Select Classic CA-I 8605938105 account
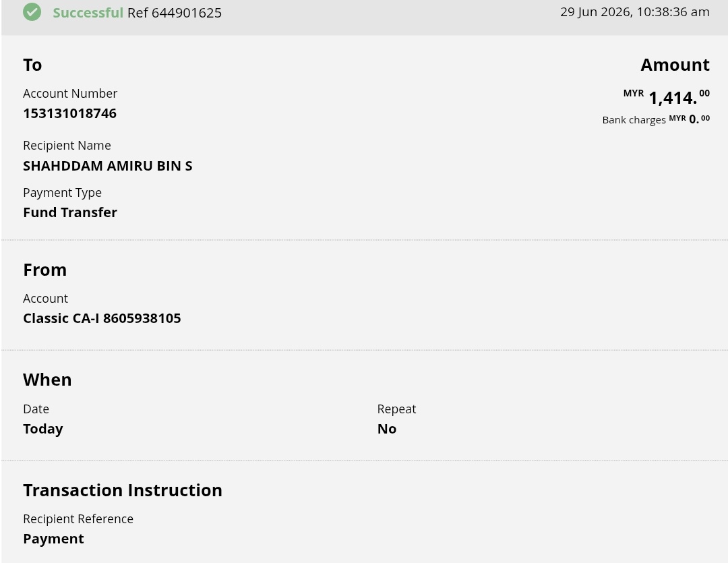 coord(102,318)
